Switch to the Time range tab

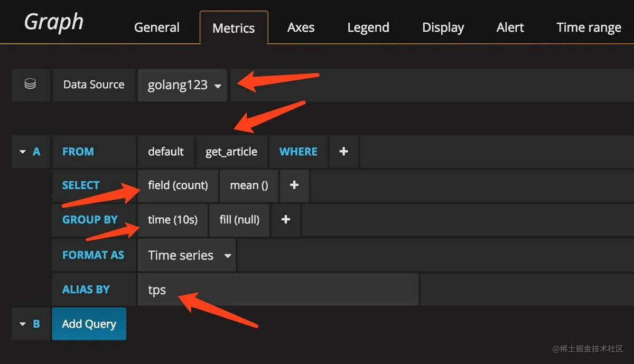[589, 27]
